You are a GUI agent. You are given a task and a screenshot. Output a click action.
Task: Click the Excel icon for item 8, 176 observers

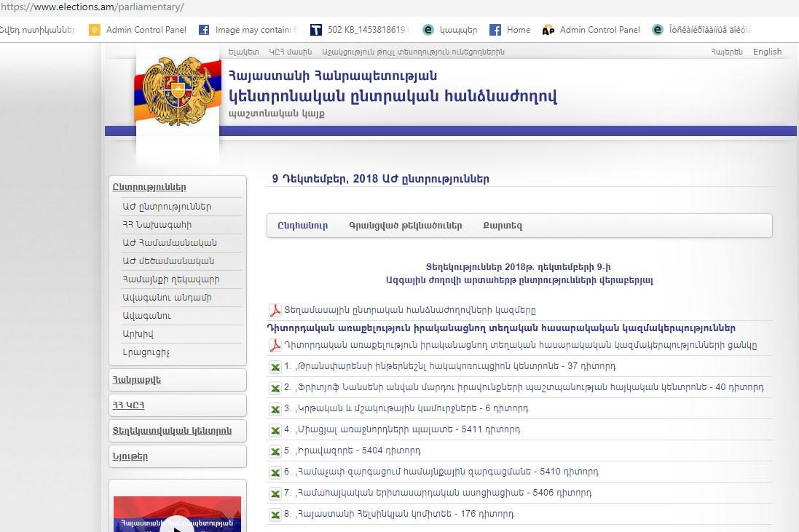click(275, 515)
